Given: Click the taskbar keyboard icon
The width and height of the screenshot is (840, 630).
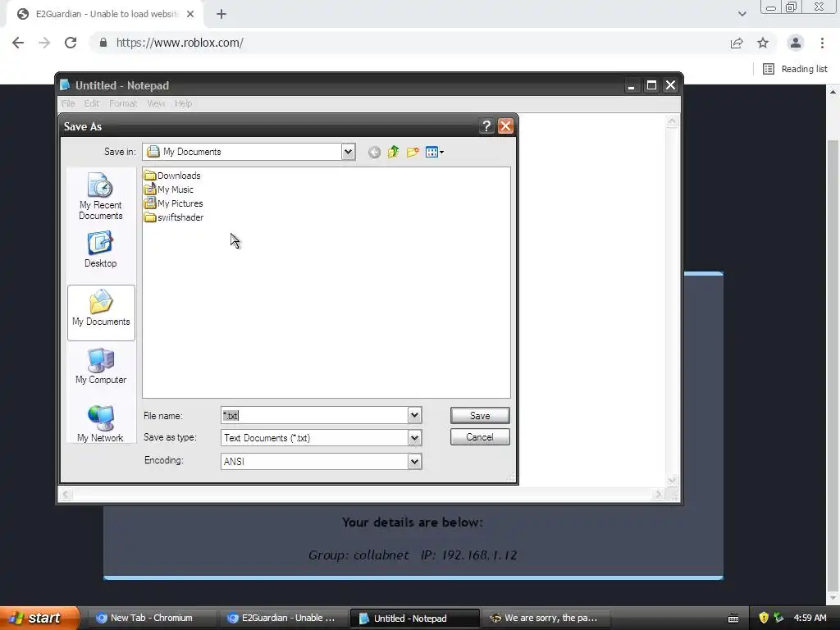Looking at the screenshot, I should click(x=733, y=619).
